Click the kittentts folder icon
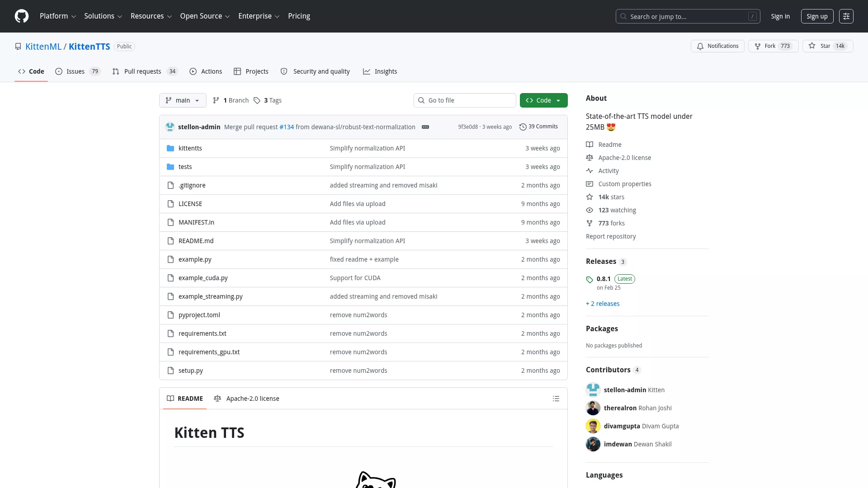 click(x=170, y=148)
